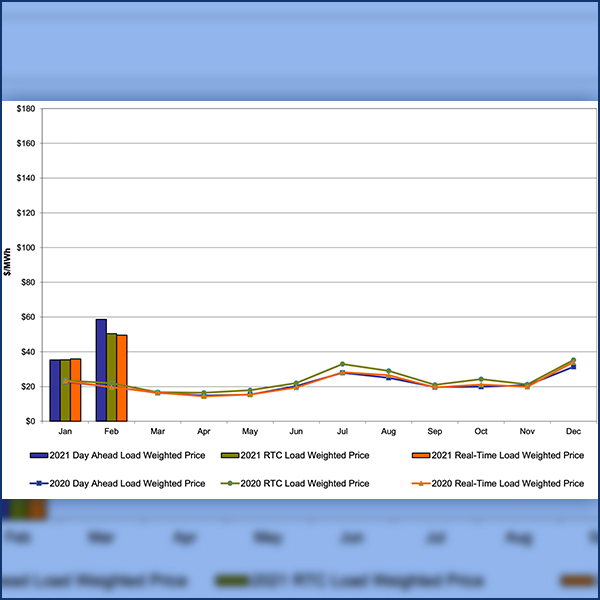
Task: Click the blue January Day Ahead bar
Action: tap(55, 390)
